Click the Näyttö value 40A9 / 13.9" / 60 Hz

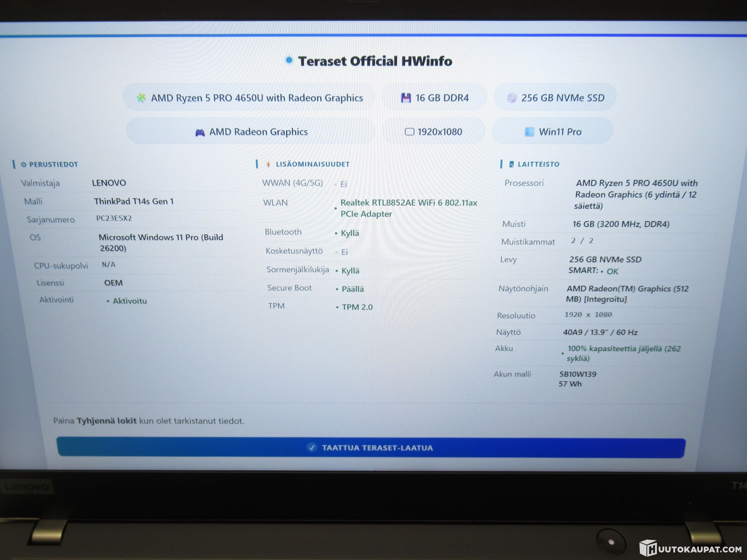click(x=600, y=332)
